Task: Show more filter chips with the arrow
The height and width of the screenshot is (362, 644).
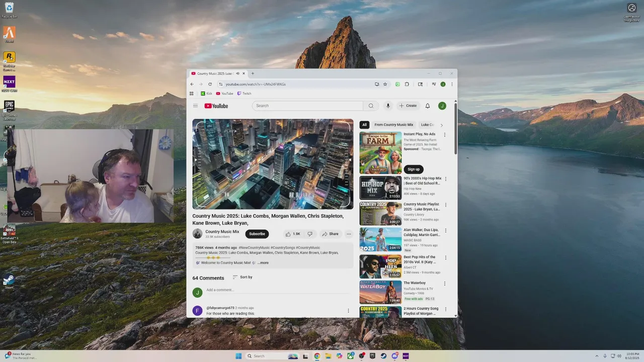Action: (x=442, y=125)
